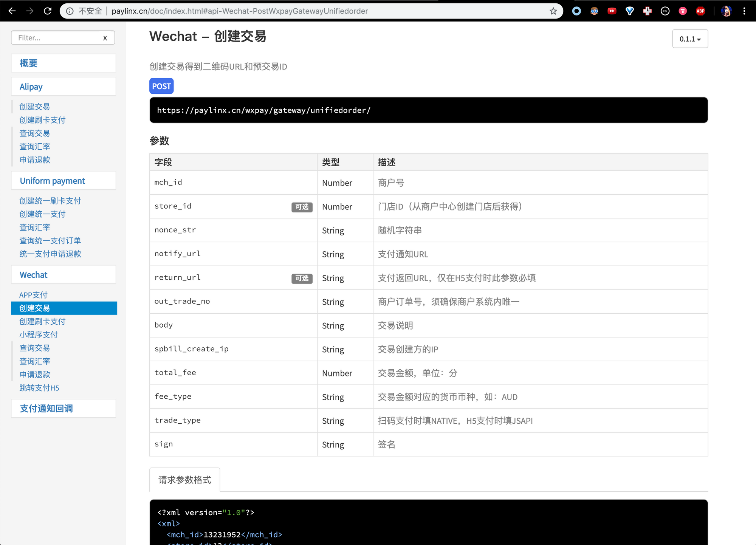Click the red fast-forward extension icon
The width and height of the screenshot is (756, 545).
coord(612,11)
